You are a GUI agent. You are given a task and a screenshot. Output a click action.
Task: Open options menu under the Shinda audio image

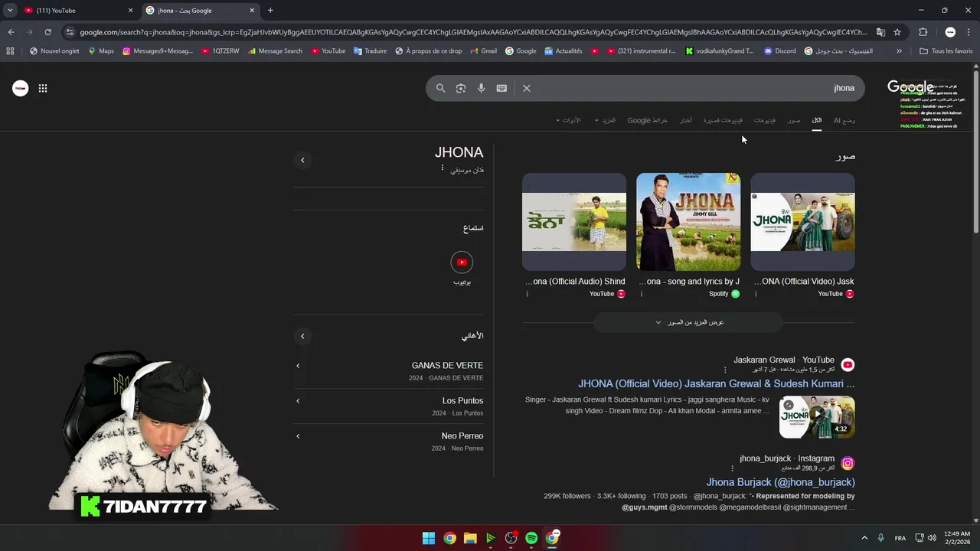[x=527, y=294]
